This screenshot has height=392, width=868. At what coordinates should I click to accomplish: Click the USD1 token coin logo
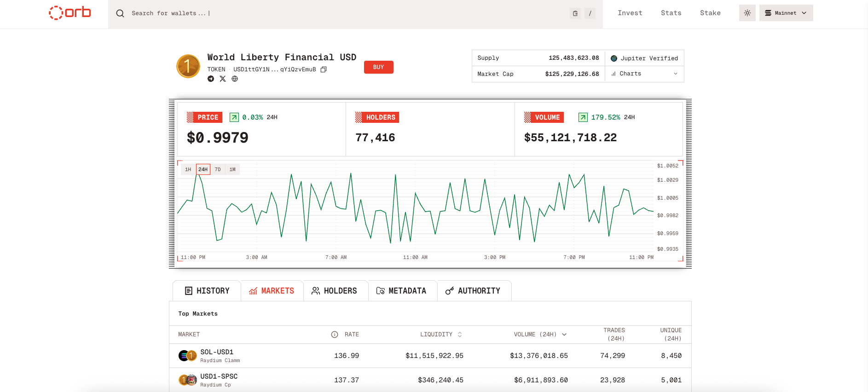point(188,66)
